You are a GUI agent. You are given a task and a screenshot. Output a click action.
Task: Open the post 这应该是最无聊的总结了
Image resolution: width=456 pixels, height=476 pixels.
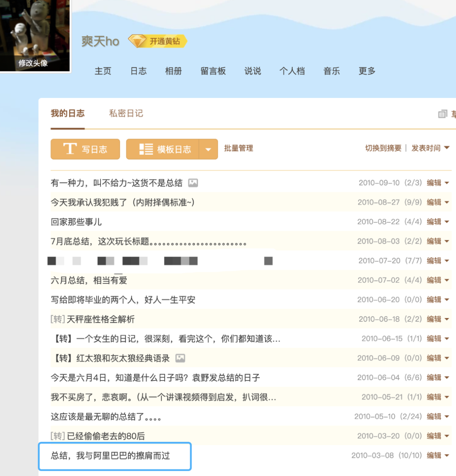coord(106,416)
